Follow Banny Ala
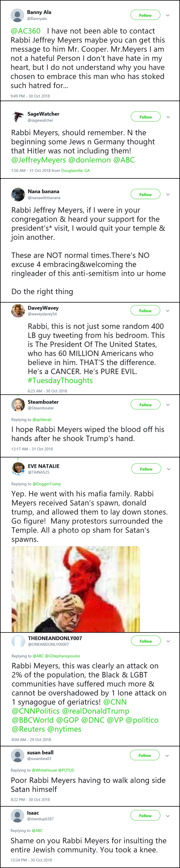 point(145,15)
